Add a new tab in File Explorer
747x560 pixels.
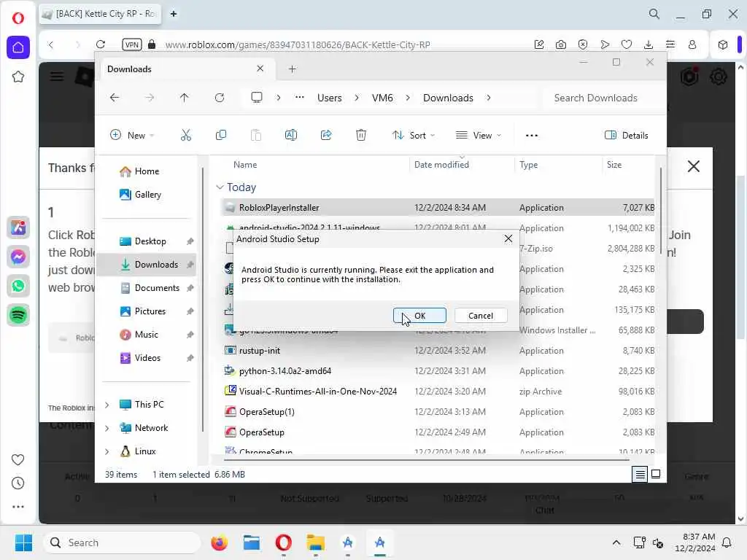pos(292,69)
